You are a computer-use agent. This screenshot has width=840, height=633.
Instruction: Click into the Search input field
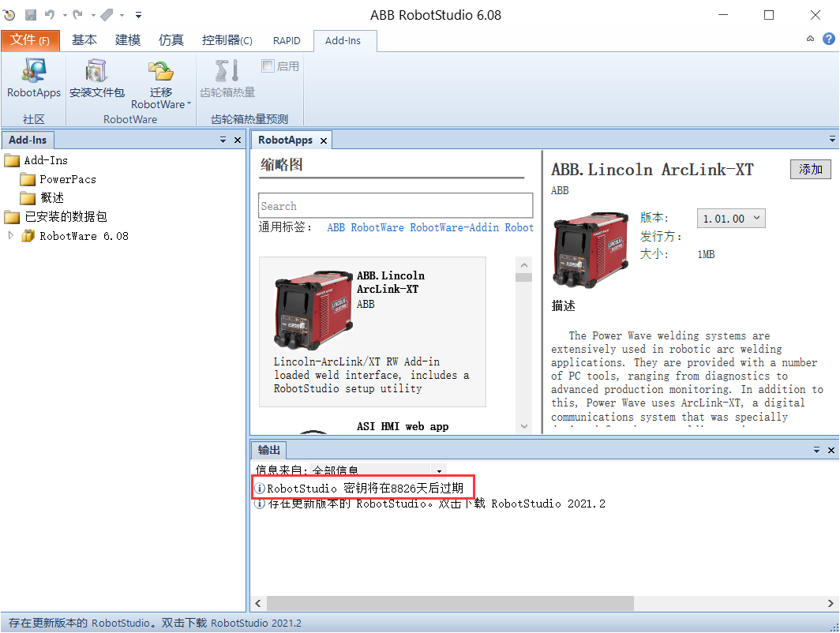tap(396, 206)
